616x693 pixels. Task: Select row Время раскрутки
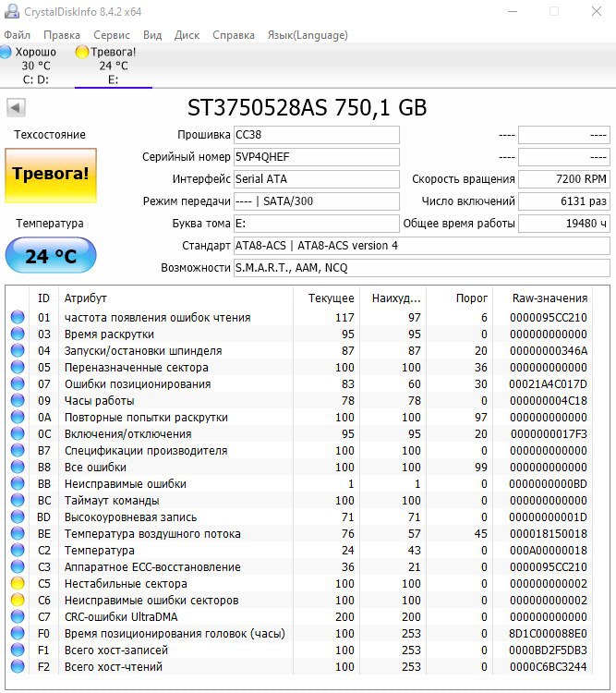click(x=299, y=334)
